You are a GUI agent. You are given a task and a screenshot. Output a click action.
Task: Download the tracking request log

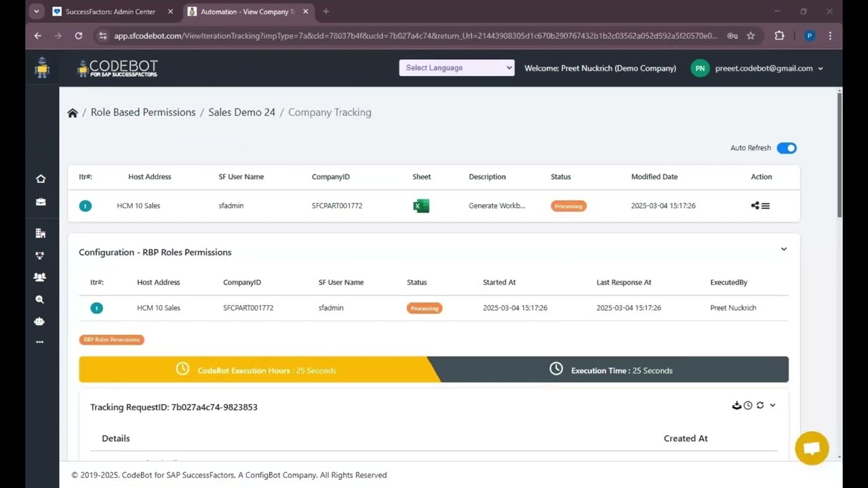(736, 405)
